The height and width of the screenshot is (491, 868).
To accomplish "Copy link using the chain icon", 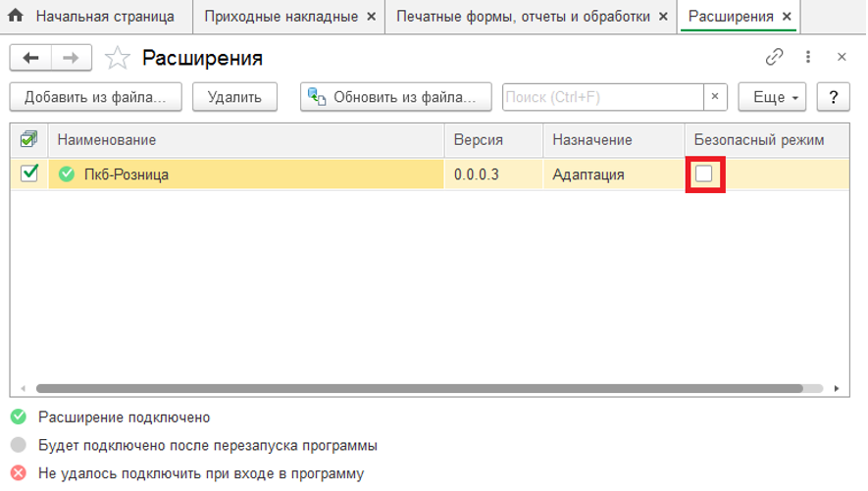I will click(775, 58).
